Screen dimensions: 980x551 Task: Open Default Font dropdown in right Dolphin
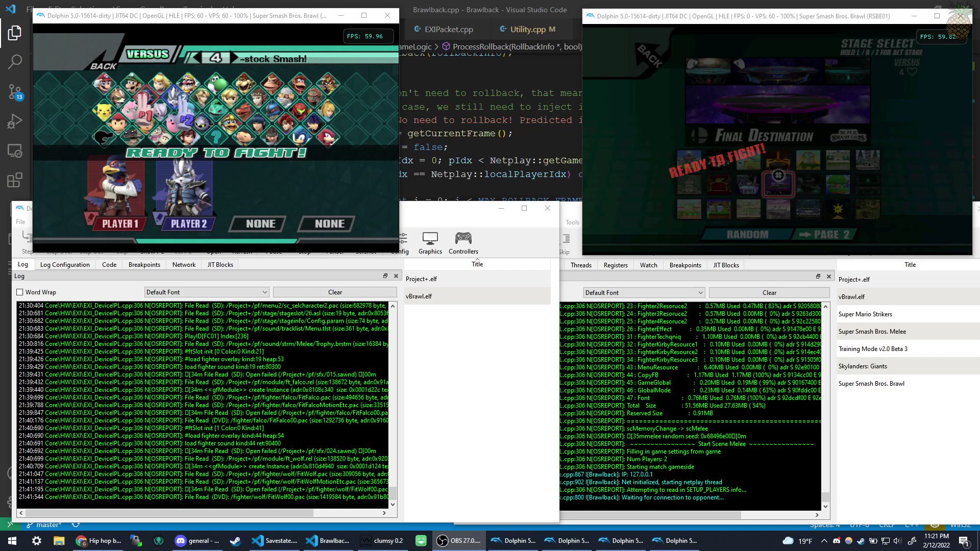(644, 293)
